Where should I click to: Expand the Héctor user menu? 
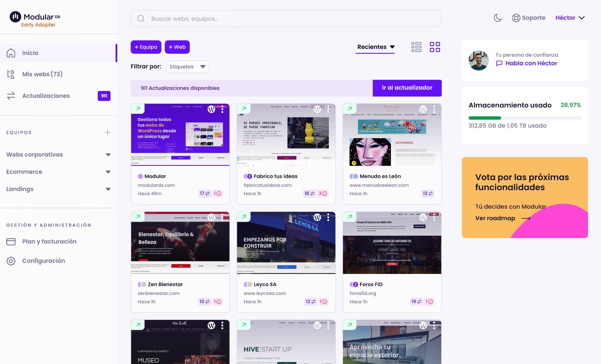tap(570, 18)
